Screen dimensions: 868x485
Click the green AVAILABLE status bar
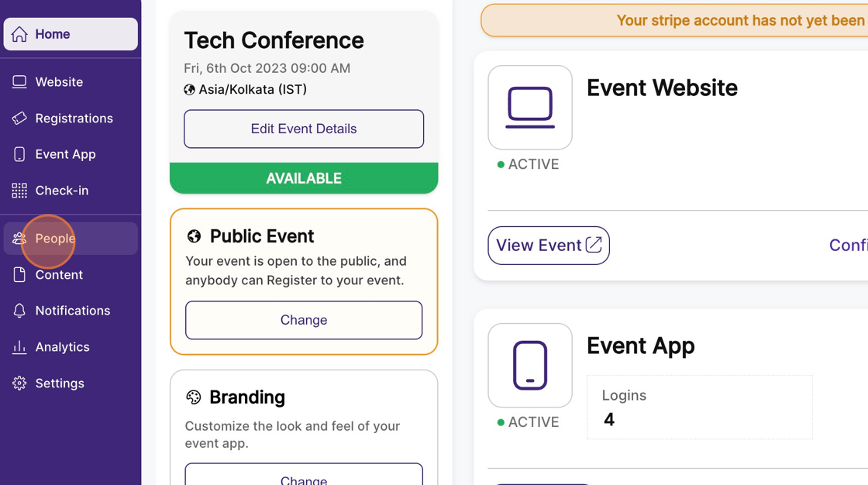(304, 178)
